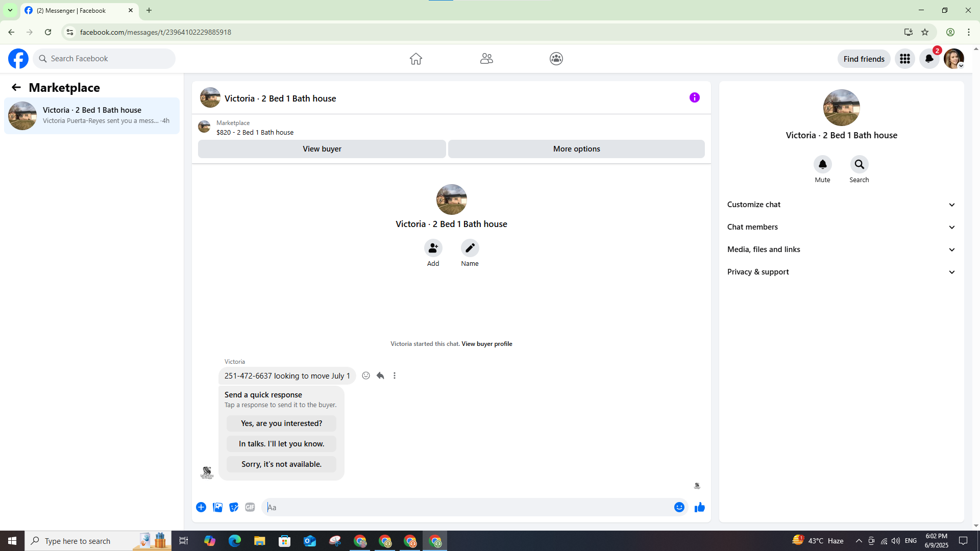
Task: Open Microsoft Store from taskbar
Action: (x=285, y=541)
